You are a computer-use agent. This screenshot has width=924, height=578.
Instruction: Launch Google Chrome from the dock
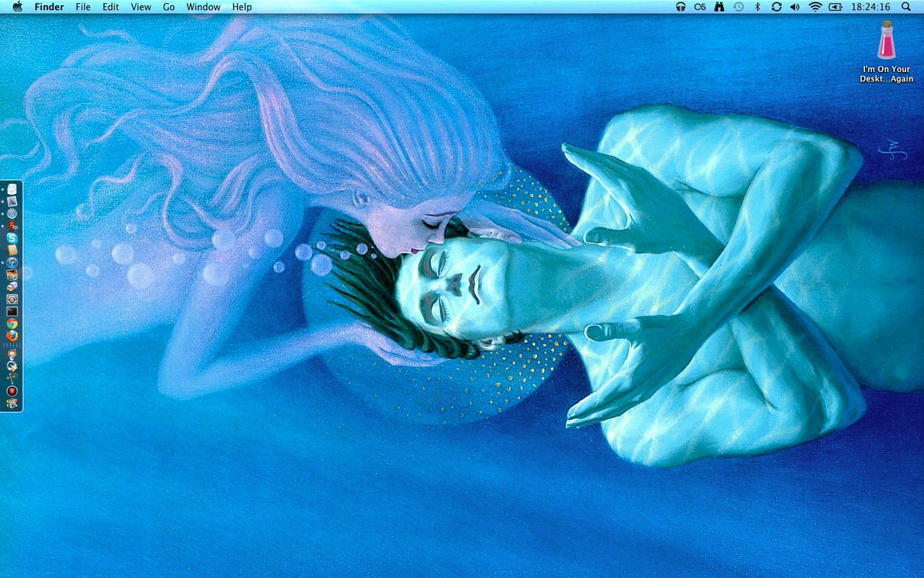click(x=12, y=324)
